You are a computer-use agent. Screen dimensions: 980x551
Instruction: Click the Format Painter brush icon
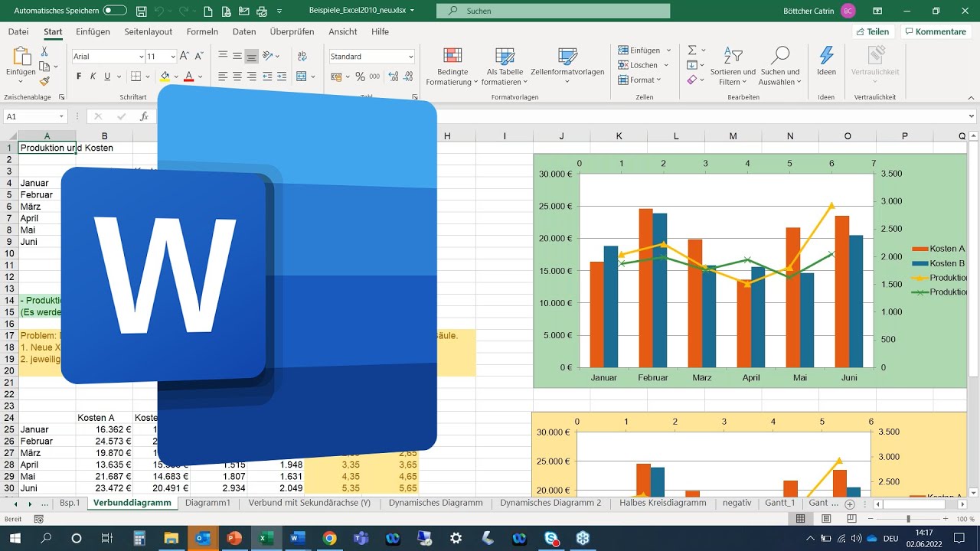(44, 80)
